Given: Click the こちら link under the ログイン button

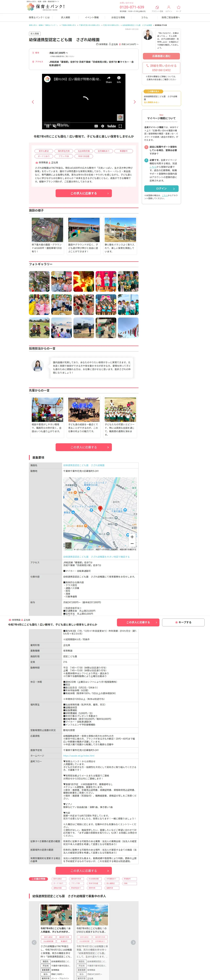Looking at the screenshot, I should 165,195.
